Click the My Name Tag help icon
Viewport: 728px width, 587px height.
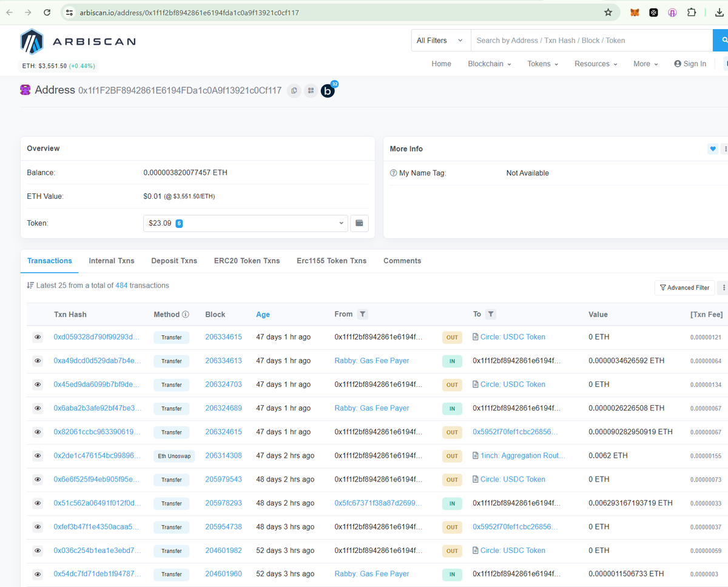(394, 173)
